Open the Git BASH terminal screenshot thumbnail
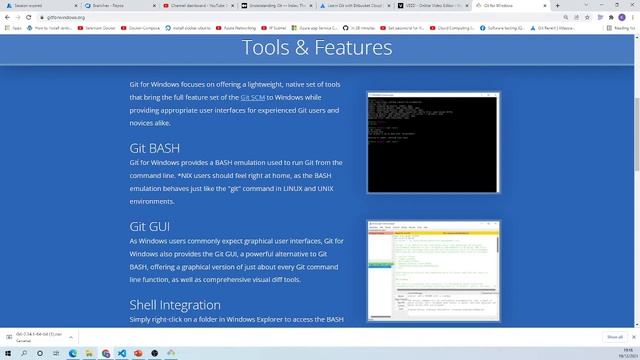The image size is (640, 360). (433, 142)
